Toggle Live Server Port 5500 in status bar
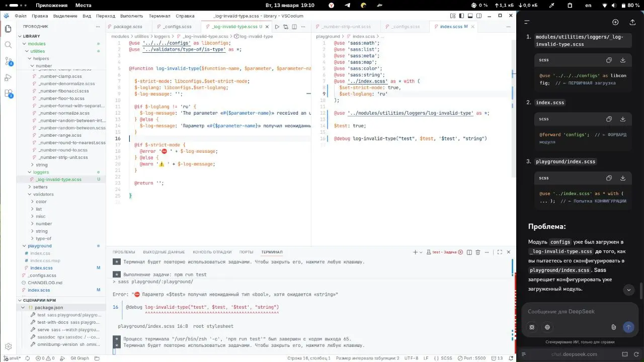 (471, 358)
